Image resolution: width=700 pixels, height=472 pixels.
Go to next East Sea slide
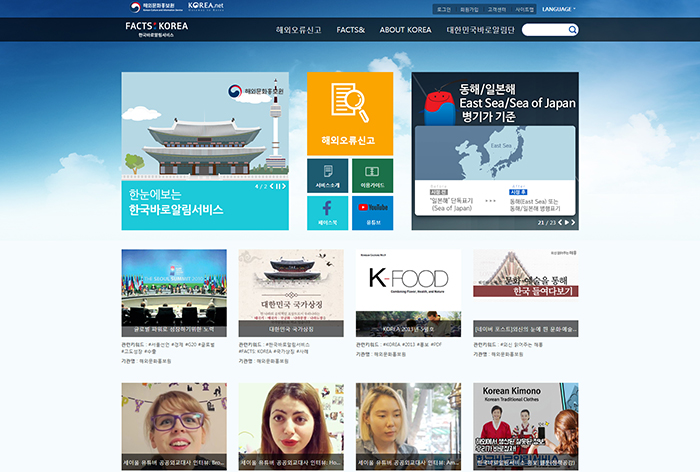pyautogui.click(x=573, y=222)
